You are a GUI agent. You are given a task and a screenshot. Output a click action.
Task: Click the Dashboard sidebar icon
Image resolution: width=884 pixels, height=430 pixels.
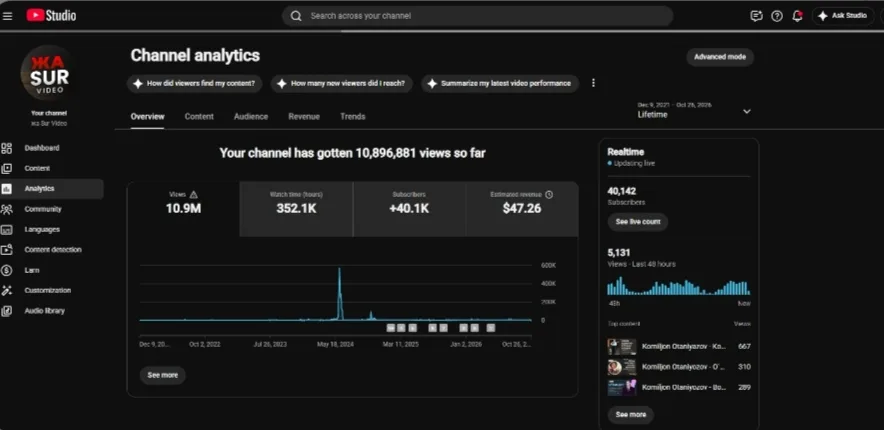coord(7,148)
